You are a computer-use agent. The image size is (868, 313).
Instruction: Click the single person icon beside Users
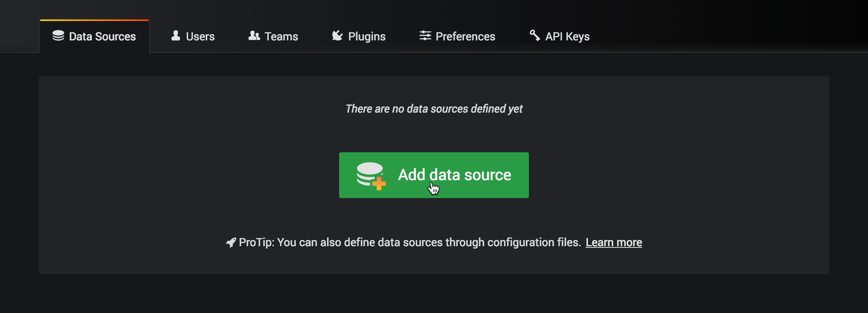(176, 36)
